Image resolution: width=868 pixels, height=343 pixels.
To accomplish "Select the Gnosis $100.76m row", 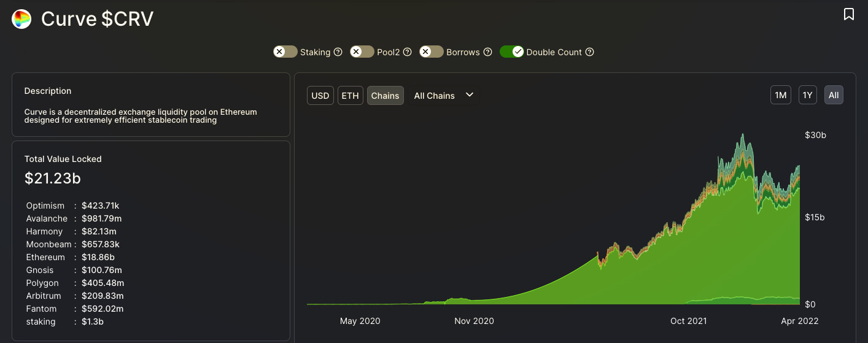I will pyautogui.click(x=74, y=270).
